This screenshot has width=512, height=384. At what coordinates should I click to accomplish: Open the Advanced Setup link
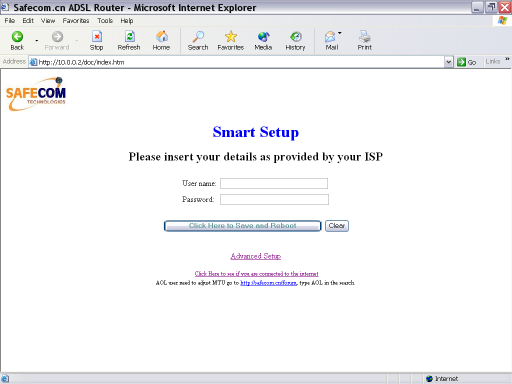pyautogui.click(x=256, y=256)
